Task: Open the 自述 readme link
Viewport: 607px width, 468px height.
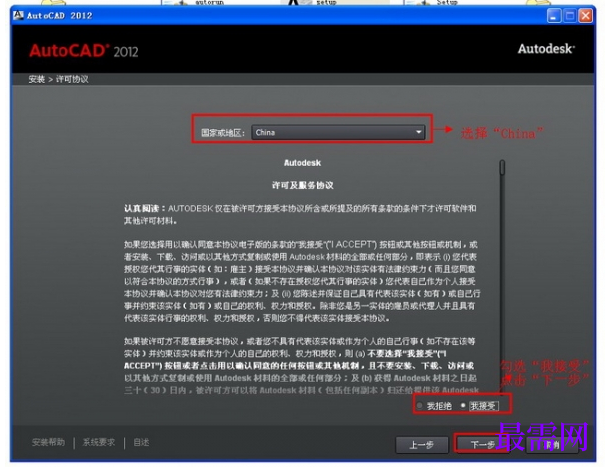Action: coord(141,442)
